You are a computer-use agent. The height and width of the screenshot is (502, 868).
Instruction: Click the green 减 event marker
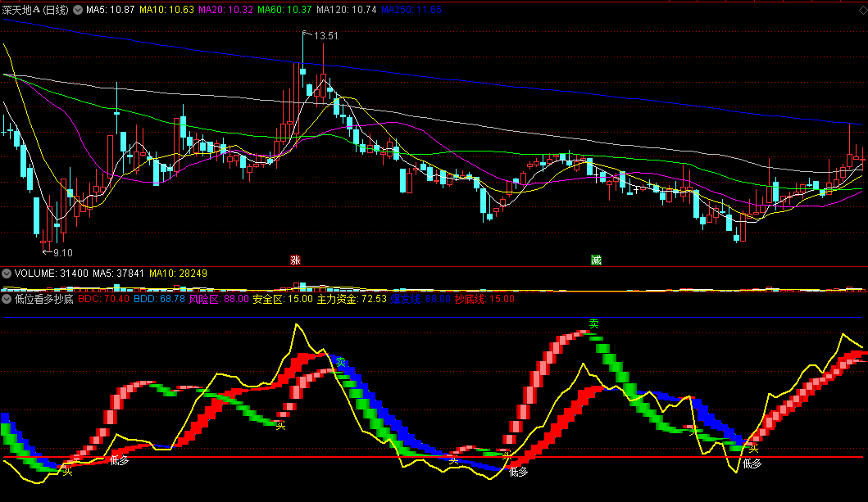coord(596,260)
